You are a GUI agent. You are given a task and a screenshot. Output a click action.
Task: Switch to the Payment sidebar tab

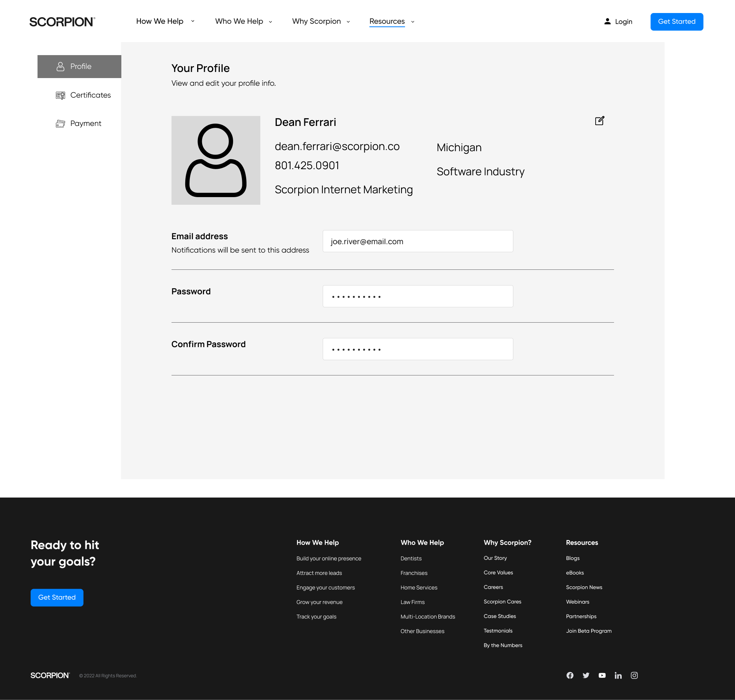[x=79, y=124]
